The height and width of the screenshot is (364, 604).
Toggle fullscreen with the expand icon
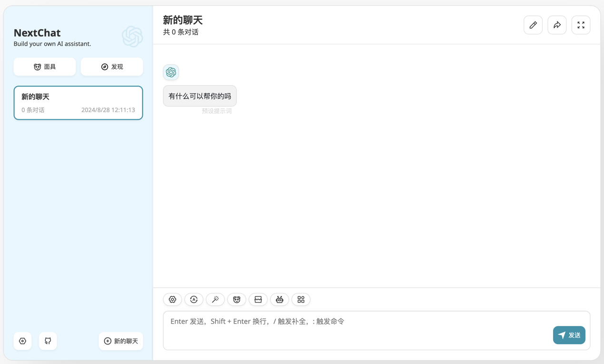tap(581, 25)
